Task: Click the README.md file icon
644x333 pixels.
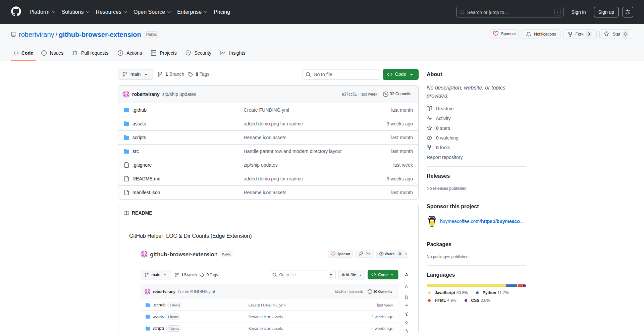Action: (126, 179)
